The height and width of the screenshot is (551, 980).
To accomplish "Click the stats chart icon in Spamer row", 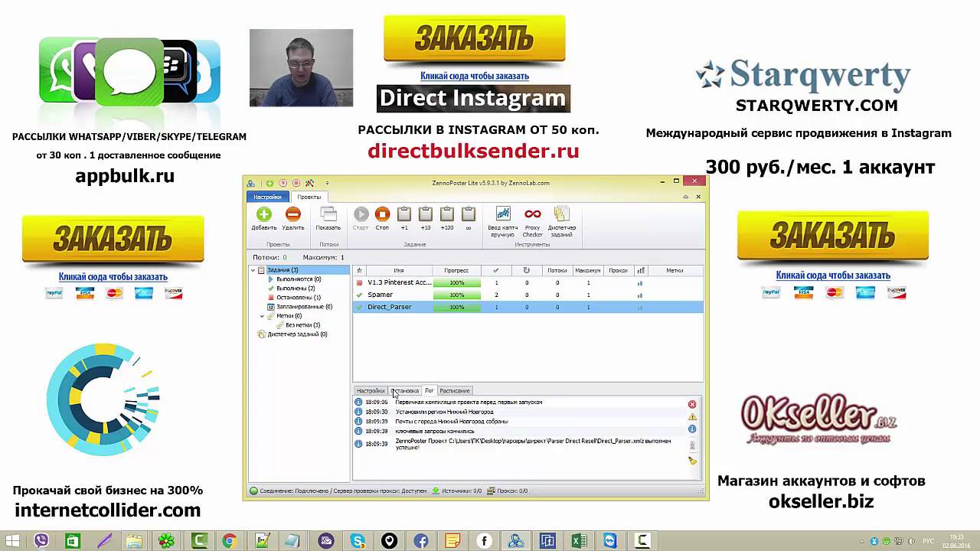I will 640,295.
